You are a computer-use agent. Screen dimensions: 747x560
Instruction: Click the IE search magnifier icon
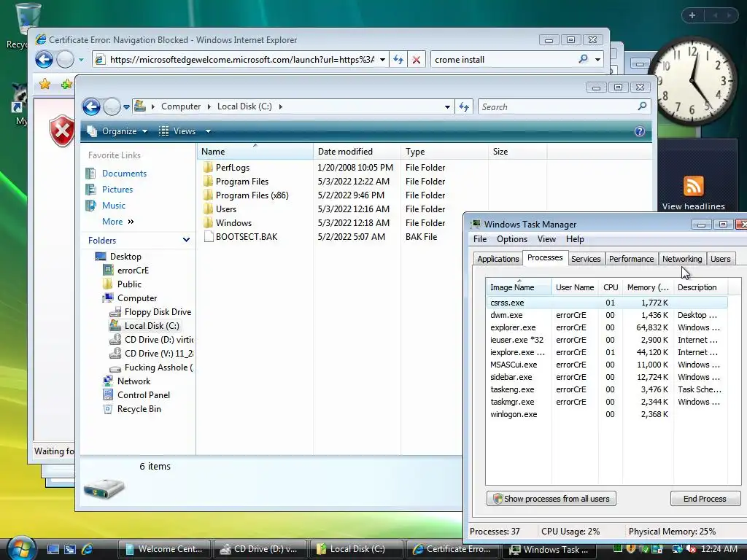[x=583, y=59]
